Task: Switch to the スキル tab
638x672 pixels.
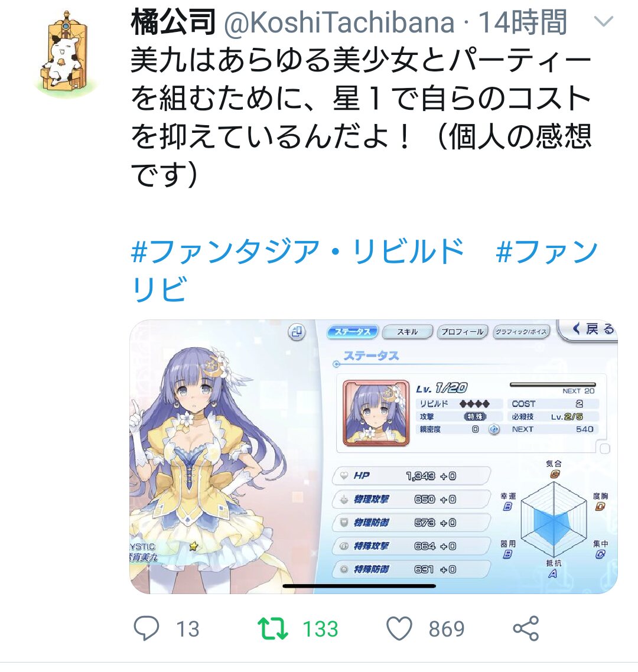Action: [x=407, y=332]
